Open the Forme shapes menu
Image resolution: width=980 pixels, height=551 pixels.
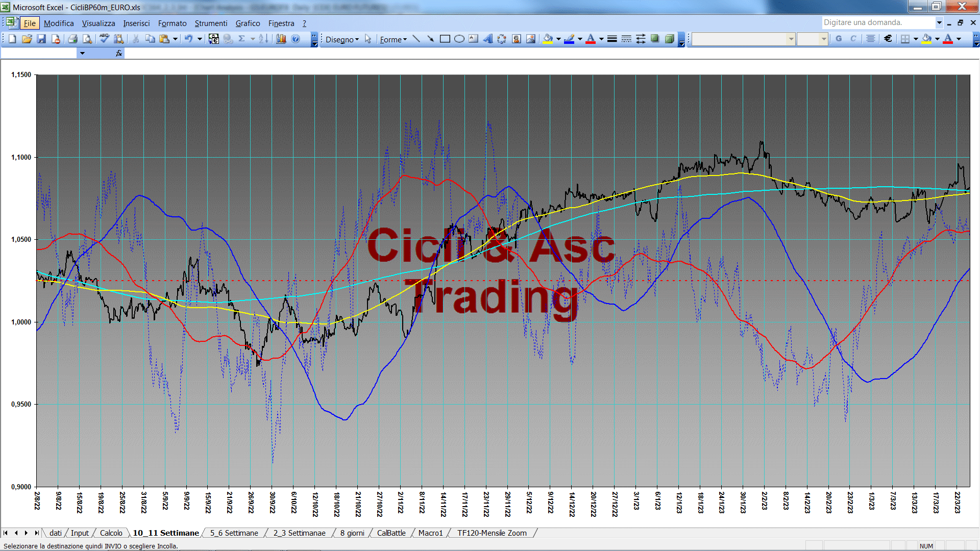[393, 39]
